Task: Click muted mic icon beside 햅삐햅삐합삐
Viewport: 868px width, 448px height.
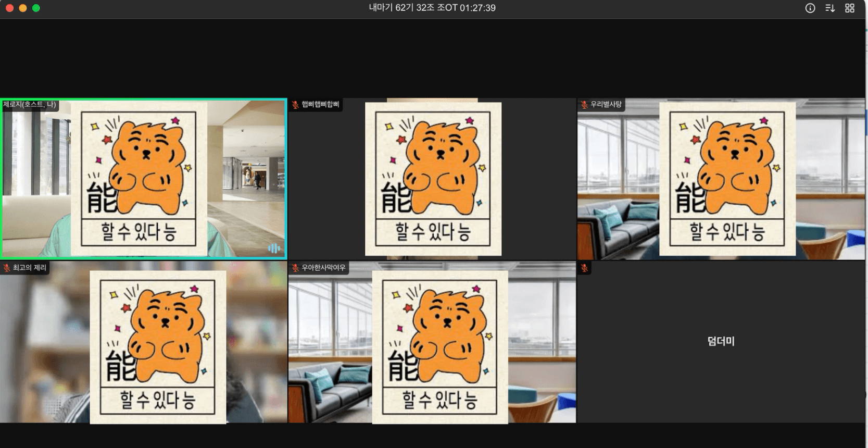Action: coord(295,105)
